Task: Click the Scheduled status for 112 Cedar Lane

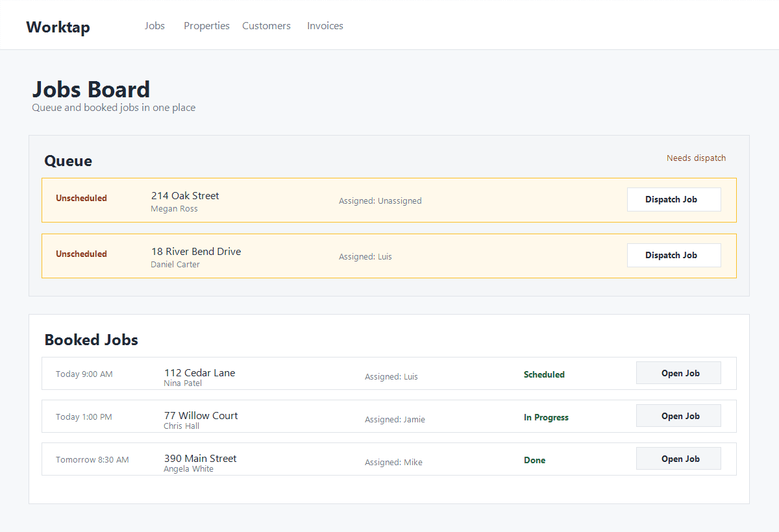Action: [x=544, y=374]
